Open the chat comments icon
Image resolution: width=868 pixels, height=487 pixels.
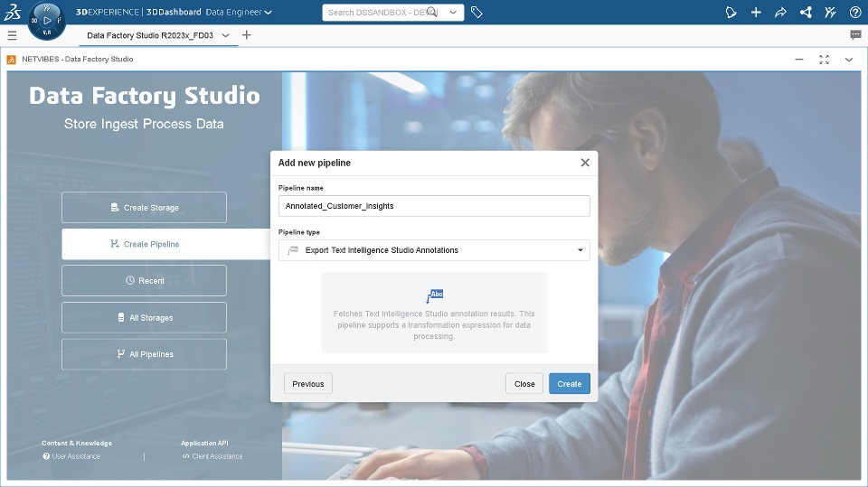click(855, 35)
